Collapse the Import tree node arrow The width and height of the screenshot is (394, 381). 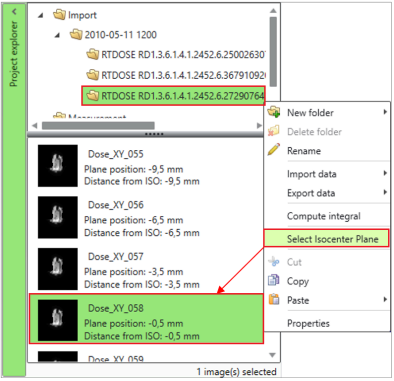(x=41, y=15)
